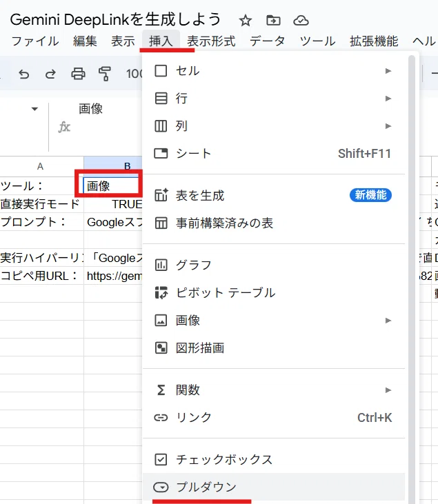Expand the 関数 submenu

coord(273,390)
